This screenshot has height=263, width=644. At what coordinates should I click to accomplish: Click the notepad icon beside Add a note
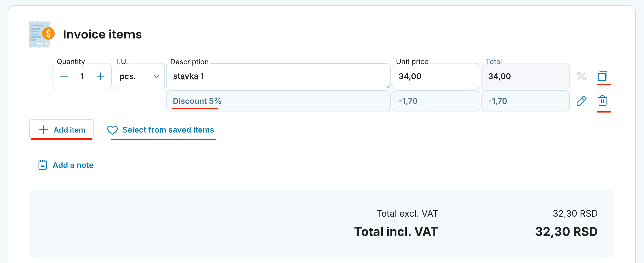(43, 165)
